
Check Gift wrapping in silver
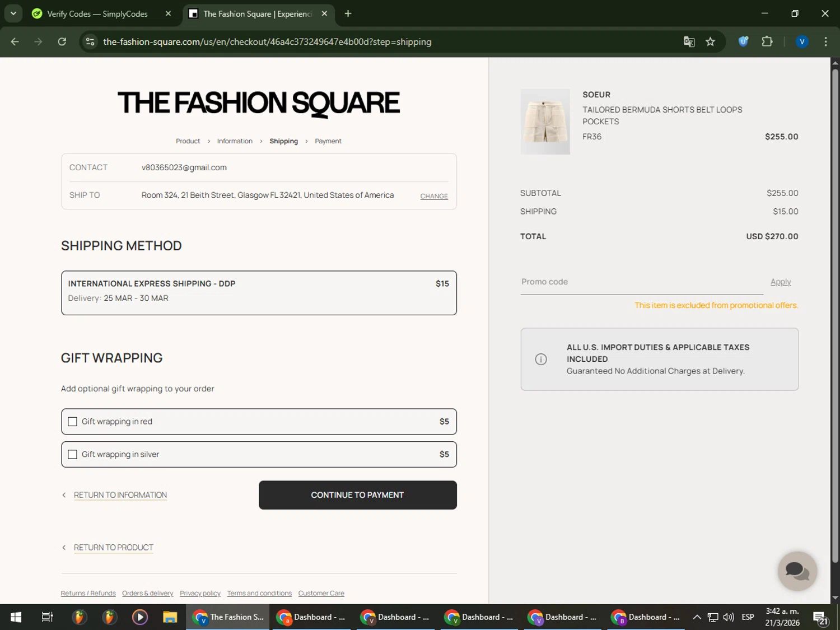(x=72, y=454)
